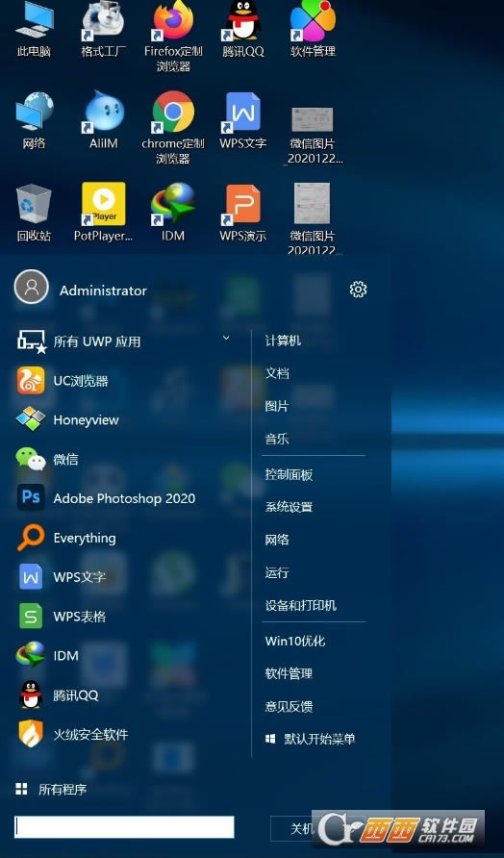Open 控制面板 control panel
Image resolution: width=504 pixels, height=858 pixels.
289,474
